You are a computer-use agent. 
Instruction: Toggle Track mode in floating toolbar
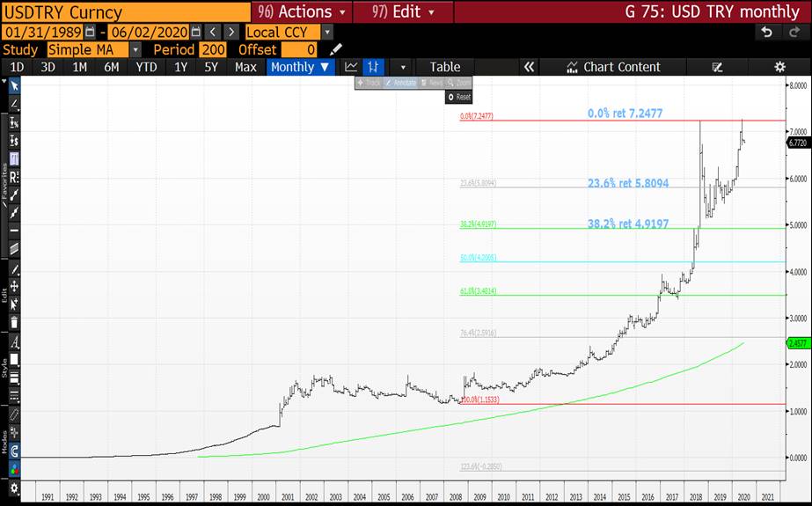click(x=369, y=83)
